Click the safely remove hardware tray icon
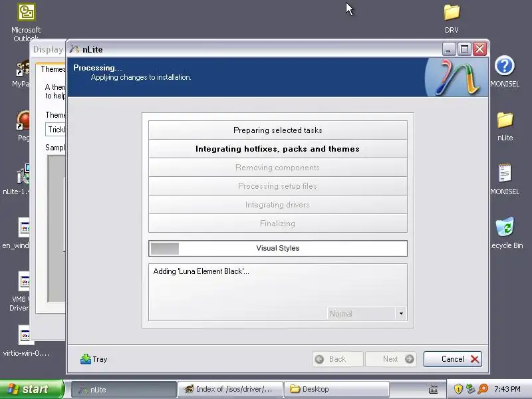This screenshot has height=399, width=532. click(470, 389)
